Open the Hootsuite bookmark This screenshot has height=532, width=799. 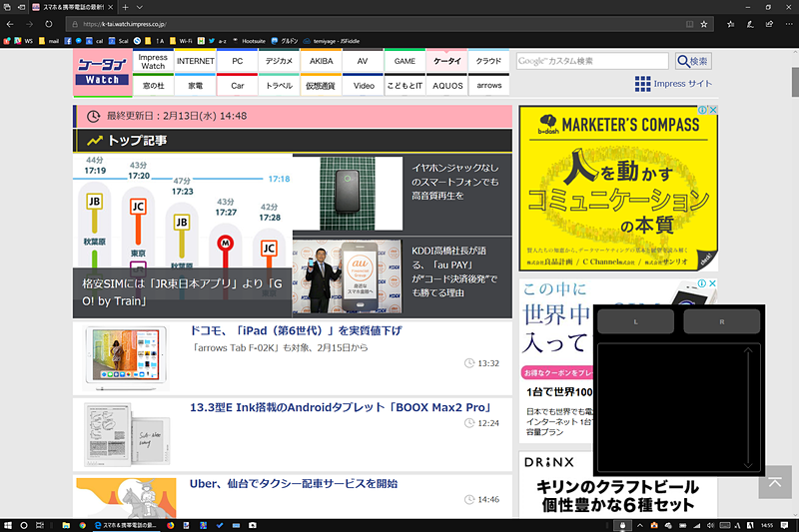coord(250,41)
